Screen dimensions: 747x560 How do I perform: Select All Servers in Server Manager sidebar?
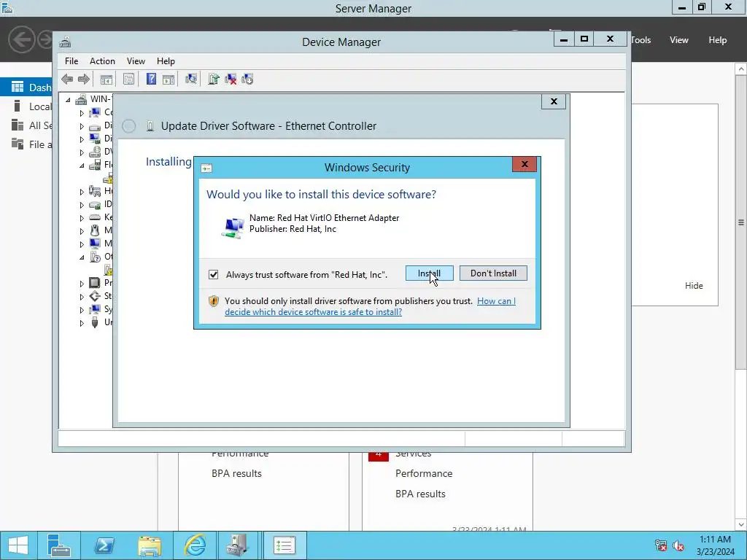pyautogui.click(x=26, y=125)
